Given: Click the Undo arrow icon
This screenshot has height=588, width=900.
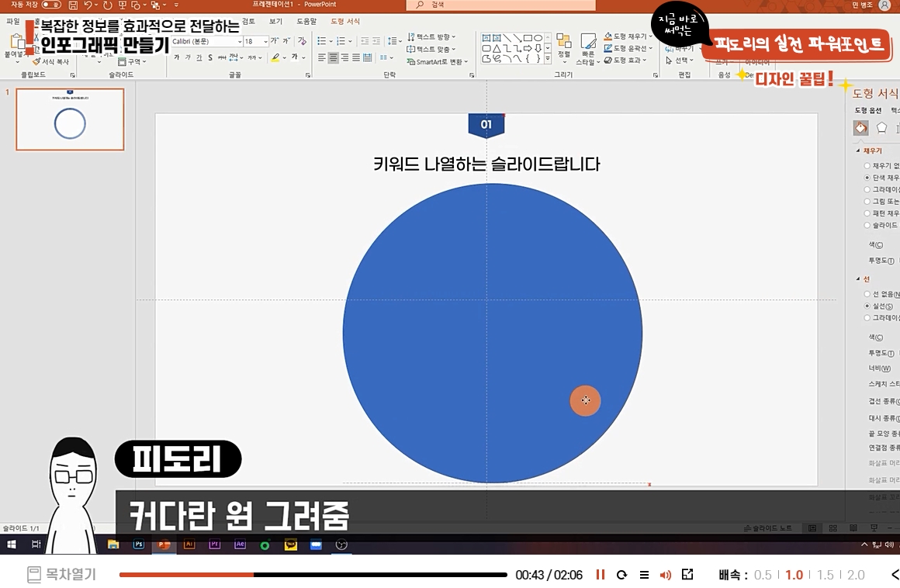Looking at the screenshot, I should tap(88, 5).
